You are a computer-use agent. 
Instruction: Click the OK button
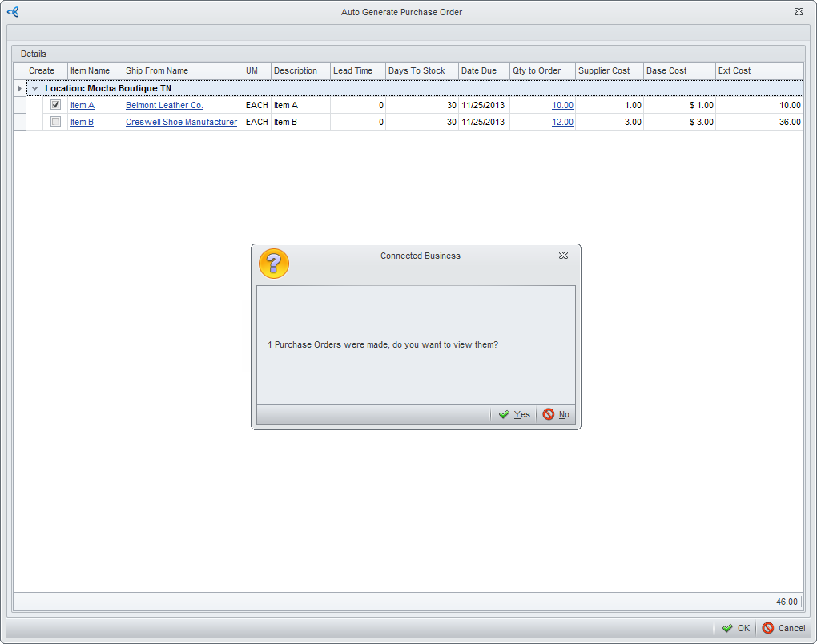pyautogui.click(x=736, y=628)
